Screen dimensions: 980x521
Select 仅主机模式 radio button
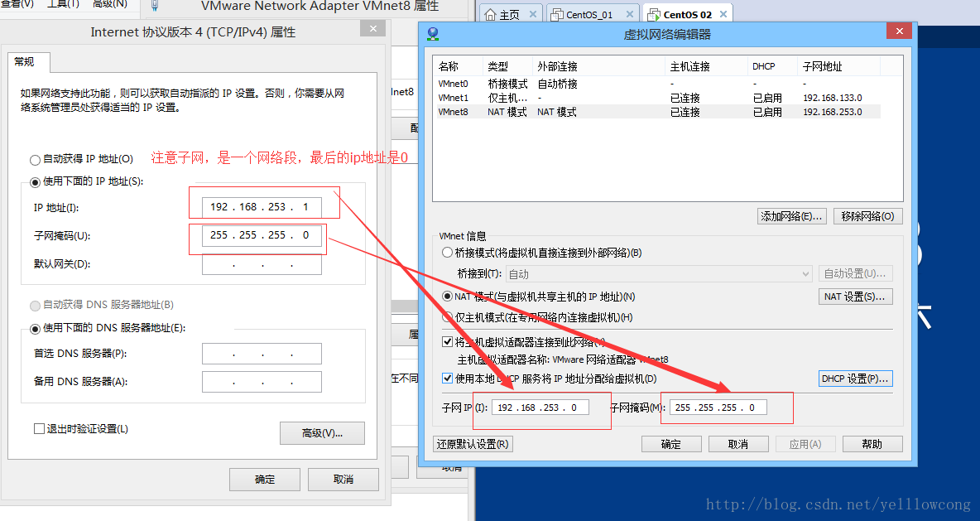(x=447, y=317)
